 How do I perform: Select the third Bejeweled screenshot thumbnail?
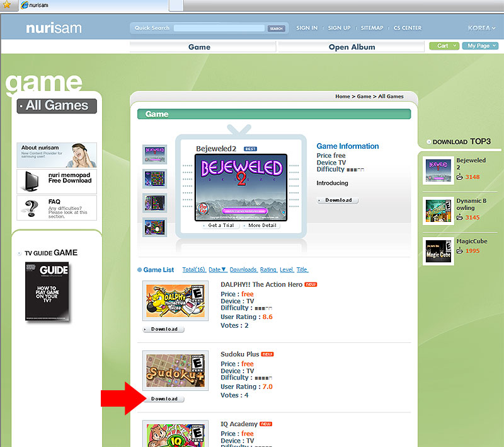154,203
